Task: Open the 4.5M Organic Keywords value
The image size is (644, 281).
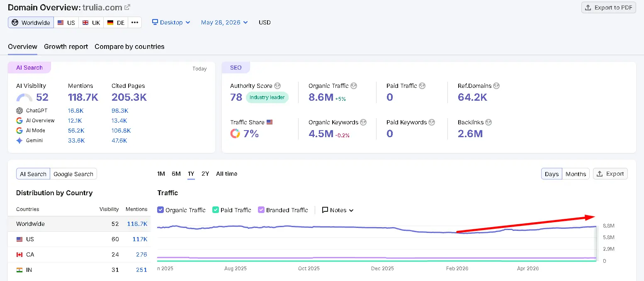Action: [321, 133]
